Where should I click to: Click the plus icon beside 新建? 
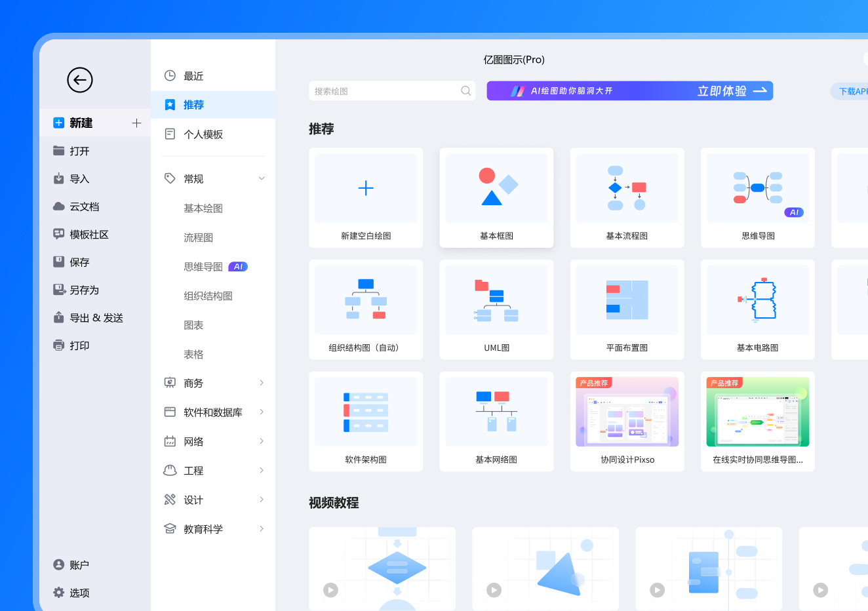coord(136,123)
